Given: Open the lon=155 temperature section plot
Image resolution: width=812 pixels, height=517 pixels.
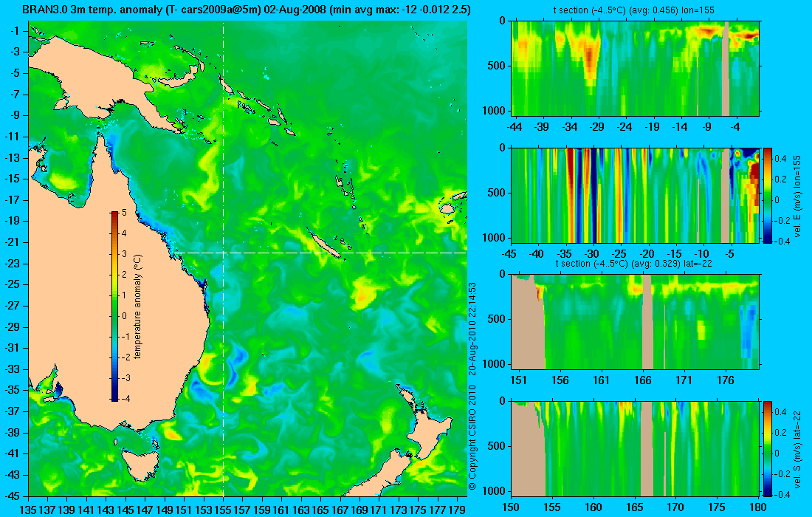Looking at the screenshot, I should click(636, 68).
